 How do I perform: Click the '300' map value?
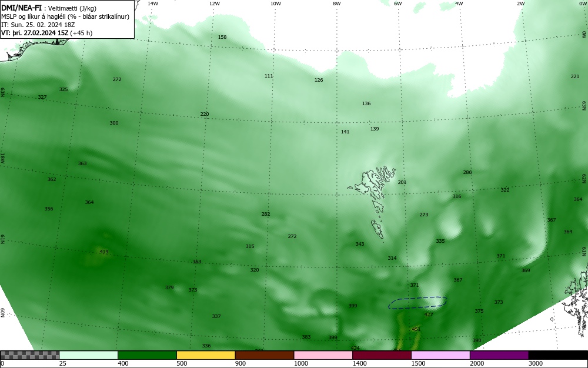(114, 123)
